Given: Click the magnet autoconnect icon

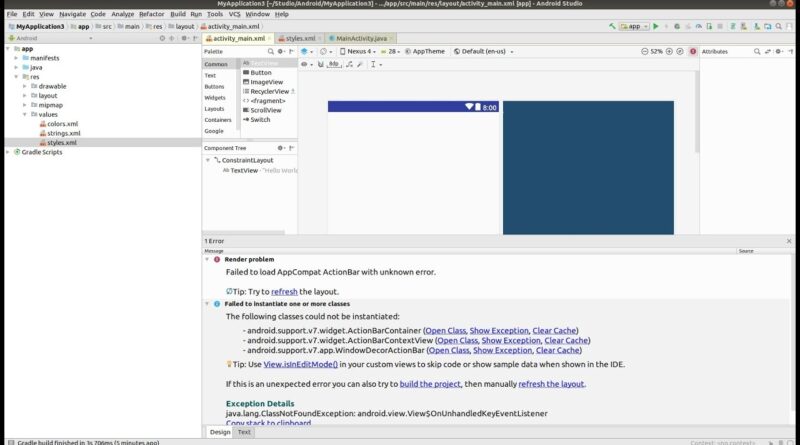Looking at the screenshot, I should (x=320, y=64).
